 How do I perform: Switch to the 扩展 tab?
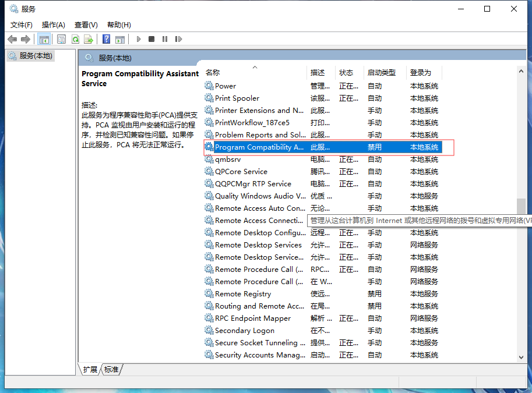click(x=90, y=369)
